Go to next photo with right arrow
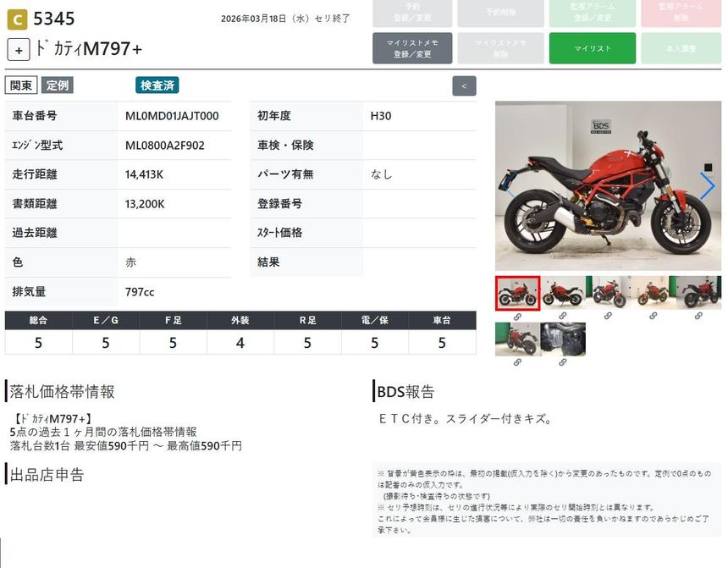728x568 pixels. pyautogui.click(x=707, y=186)
